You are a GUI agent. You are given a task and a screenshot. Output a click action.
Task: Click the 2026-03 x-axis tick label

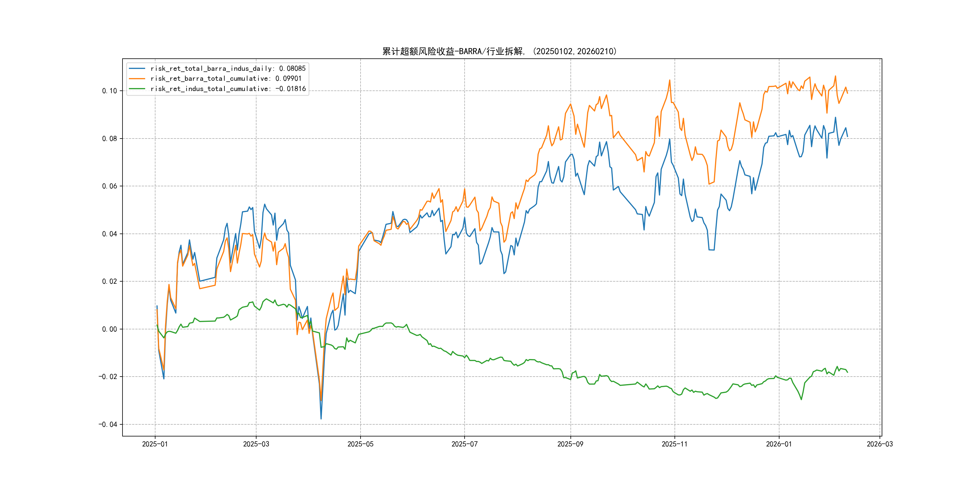click(880, 444)
